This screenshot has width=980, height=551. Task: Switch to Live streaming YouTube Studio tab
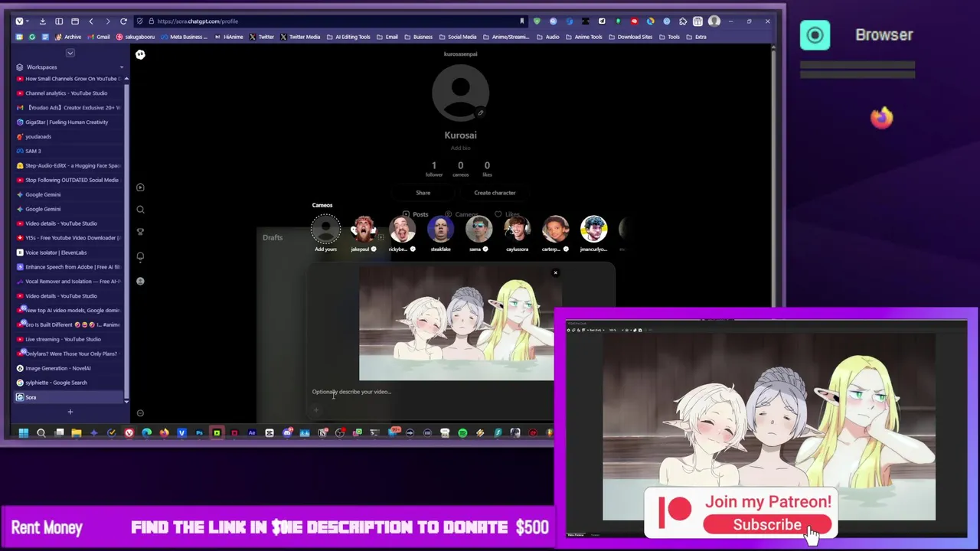[x=69, y=339]
